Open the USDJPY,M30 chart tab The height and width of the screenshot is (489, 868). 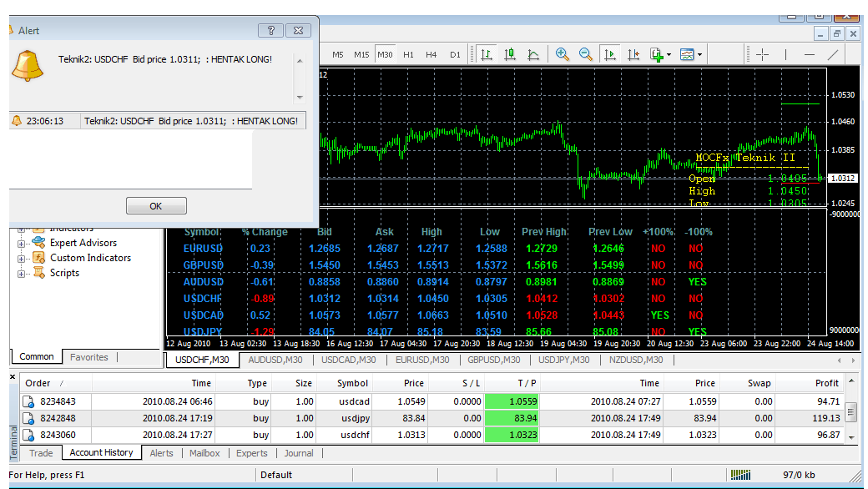pyautogui.click(x=564, y=360)
